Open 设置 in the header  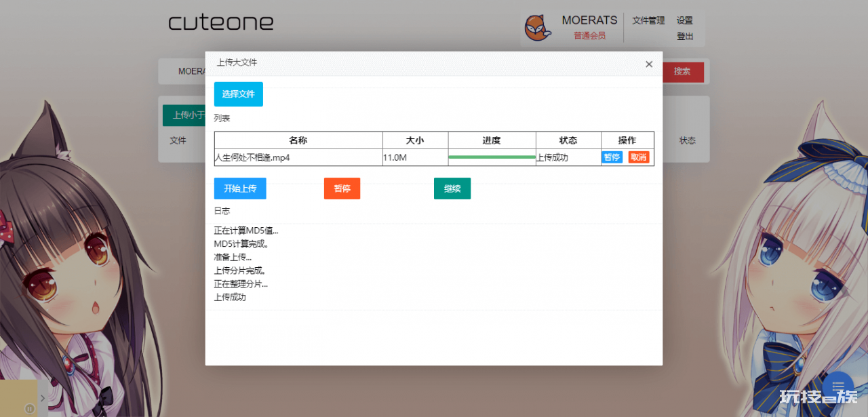(x=685, y=21)
